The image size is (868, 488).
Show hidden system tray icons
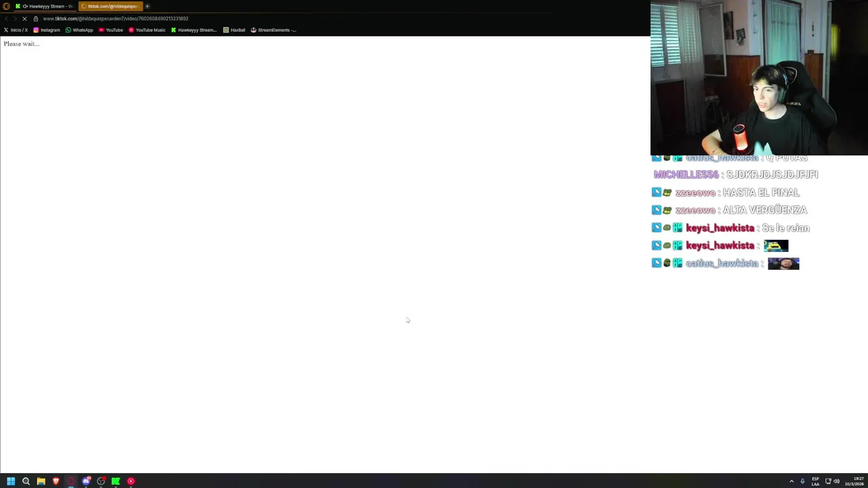tap(791, 481)
